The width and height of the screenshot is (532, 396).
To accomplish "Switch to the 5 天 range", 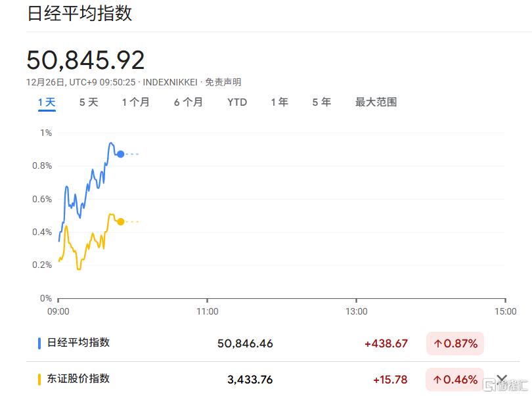I will coord(87,102).
